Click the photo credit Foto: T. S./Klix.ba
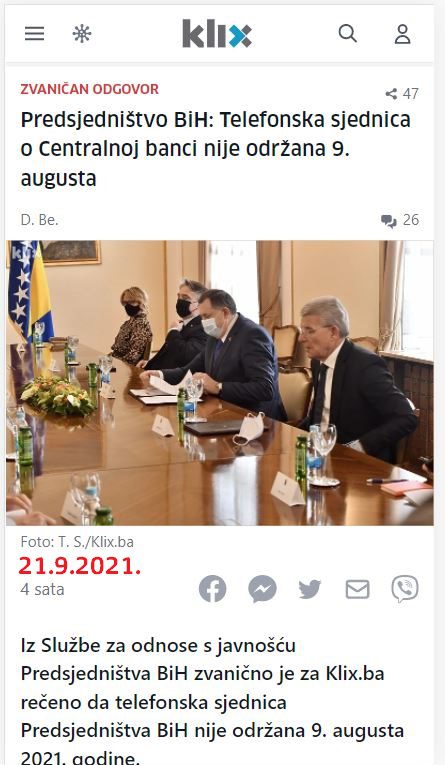This screenshot has width=445, height=765. point(77,542)
